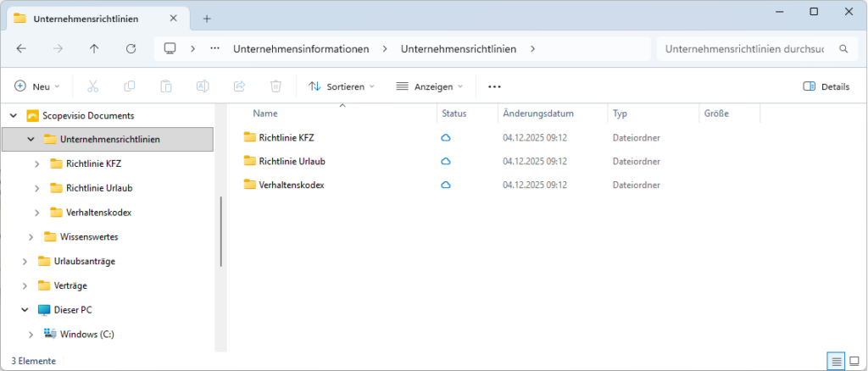Navigate to Unternehmensinformationen in breadcrumb

301,48
